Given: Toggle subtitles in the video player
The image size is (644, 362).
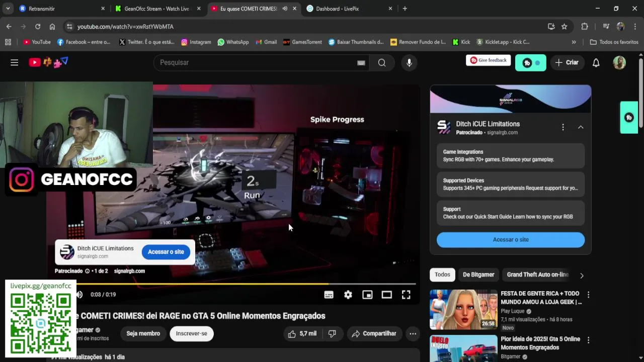Looking at the screenshot, I should click(x=329, y=295).
